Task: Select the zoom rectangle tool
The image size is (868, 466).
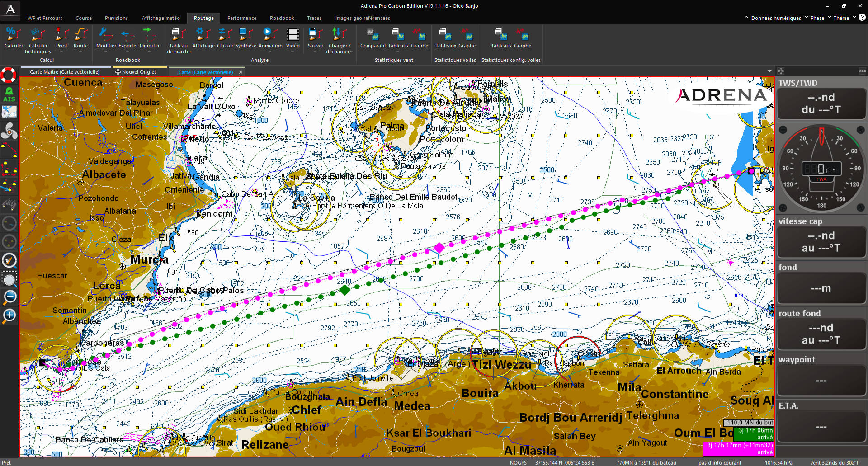Action: point(9,279)
